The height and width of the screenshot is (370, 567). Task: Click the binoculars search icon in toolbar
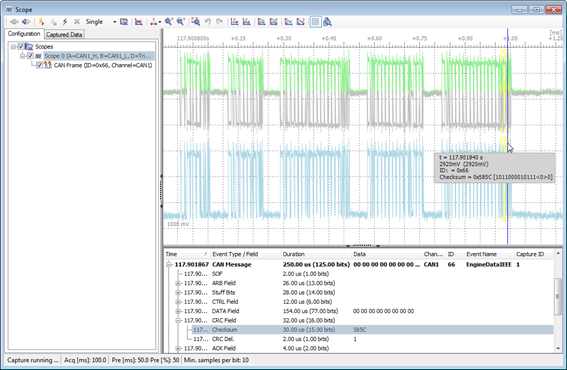coord(328,22)
